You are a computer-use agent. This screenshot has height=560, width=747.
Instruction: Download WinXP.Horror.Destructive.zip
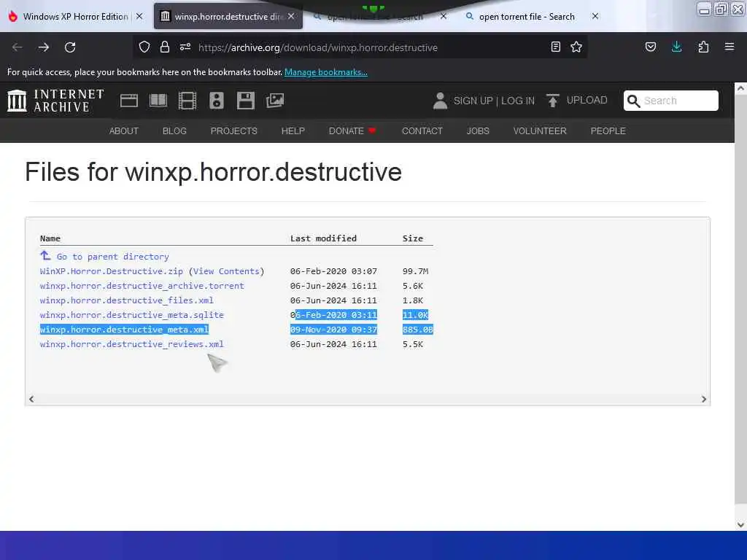[x=112, y=271]
